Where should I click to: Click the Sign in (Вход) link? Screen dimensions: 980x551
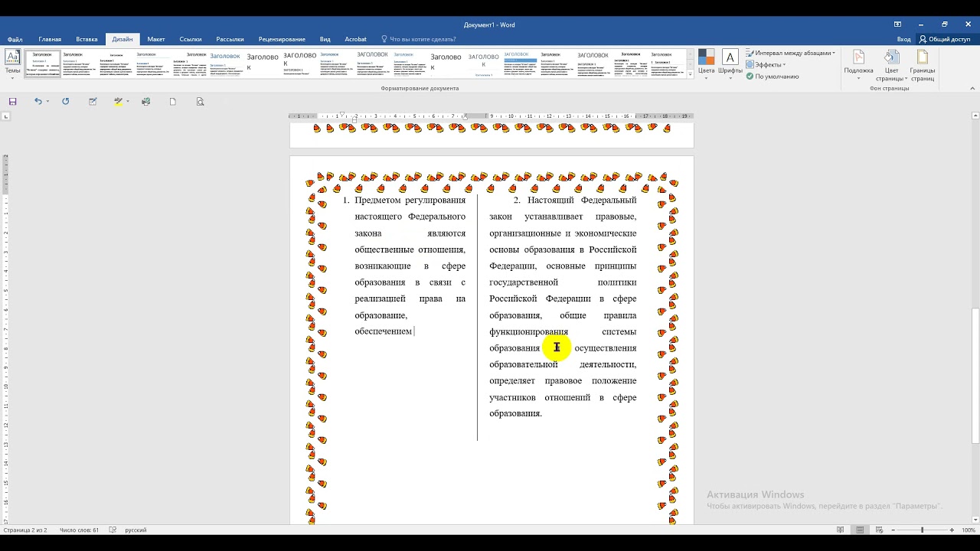coord(904,39)
